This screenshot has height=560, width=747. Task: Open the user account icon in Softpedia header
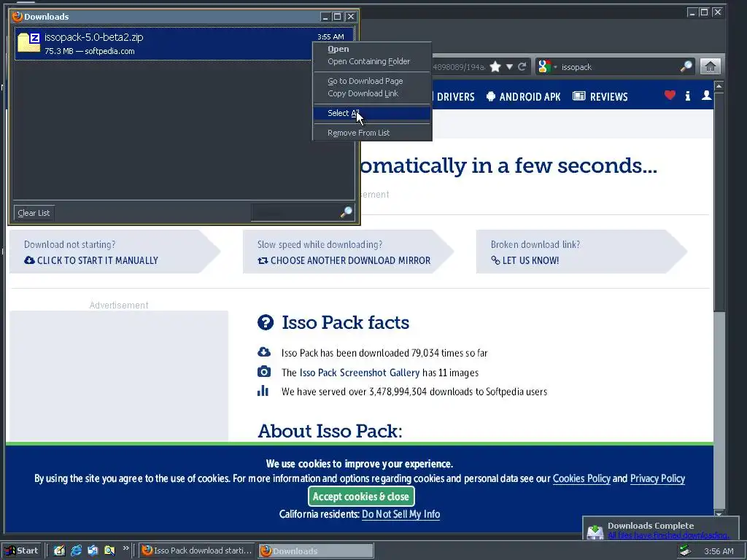pos(706,96)
